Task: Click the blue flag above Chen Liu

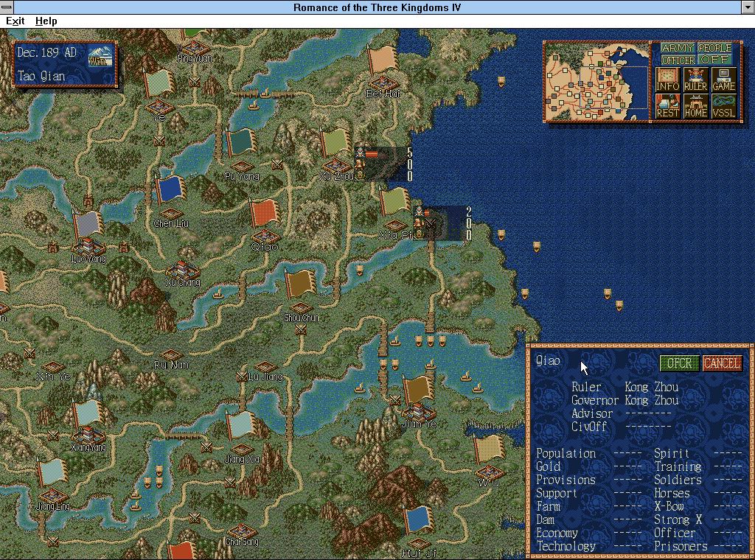Action: click(x=170, y=189)
